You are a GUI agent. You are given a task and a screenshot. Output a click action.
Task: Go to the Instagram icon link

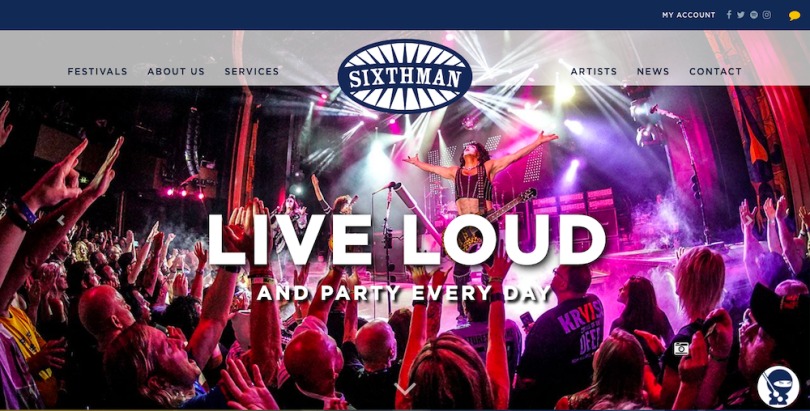[x=767, y=15]
